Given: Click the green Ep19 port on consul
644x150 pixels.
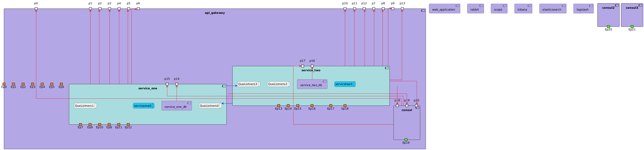Looking at the screenshot, I should coord(406,140).
